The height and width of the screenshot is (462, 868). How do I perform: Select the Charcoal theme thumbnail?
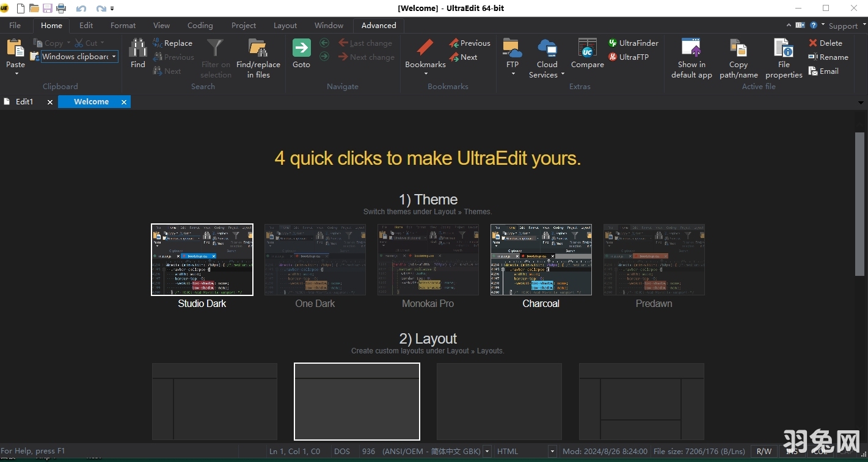click(541, 259)
